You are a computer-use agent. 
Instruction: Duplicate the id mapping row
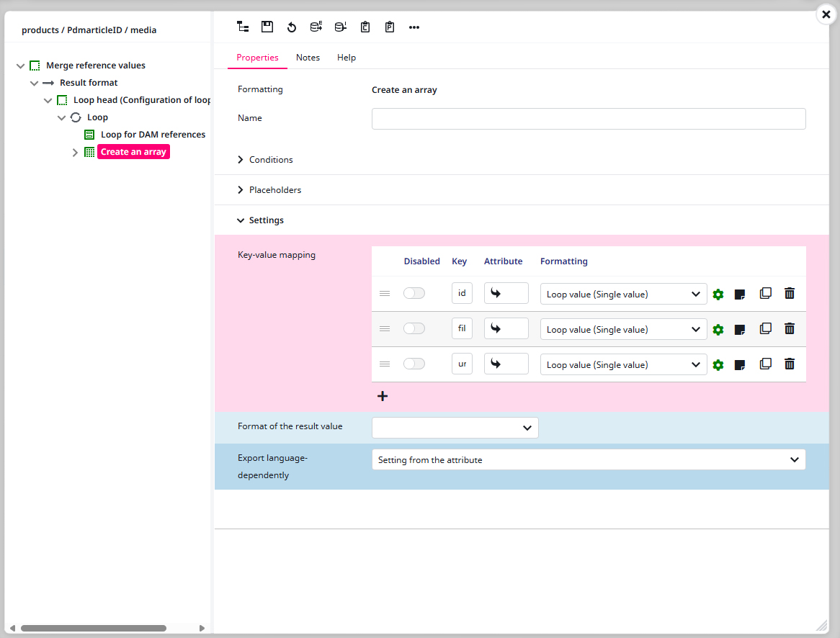click(x=766, y=293)
